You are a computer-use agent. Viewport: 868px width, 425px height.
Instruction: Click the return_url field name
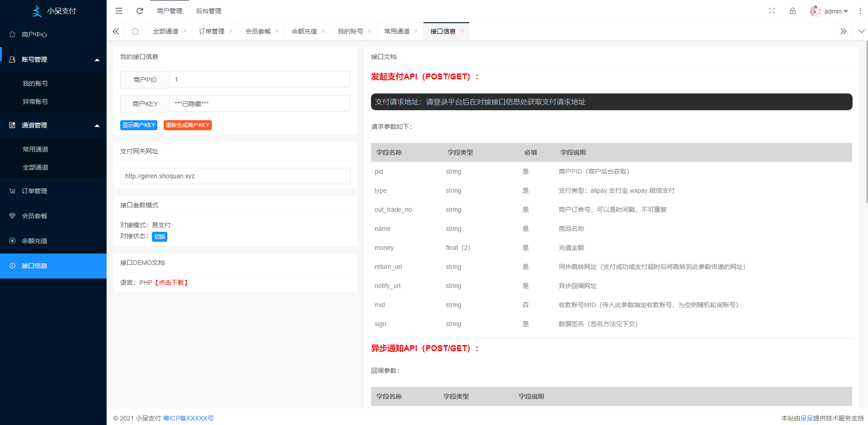tap(388, 267)
